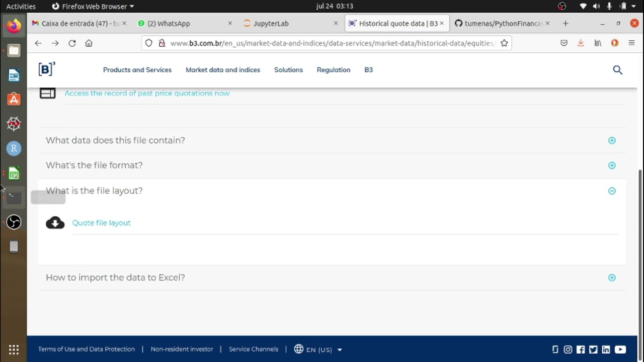Open LibreOffice Calc from the dock
Screen dimensions: 644x362
pyautogui.click(x=14, y=173)
